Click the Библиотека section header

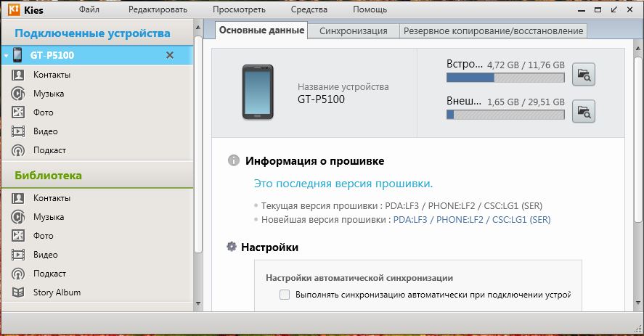tap(48, 176)
